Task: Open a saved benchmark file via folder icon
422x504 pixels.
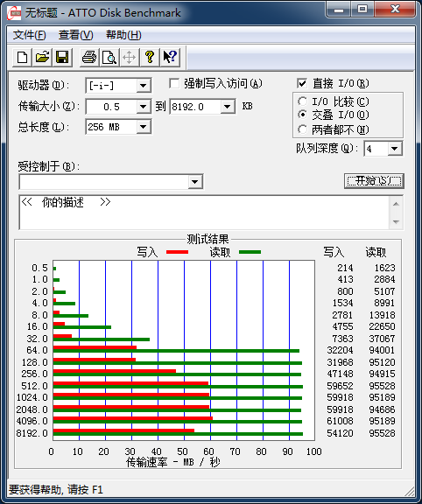Action: point(42,57)
